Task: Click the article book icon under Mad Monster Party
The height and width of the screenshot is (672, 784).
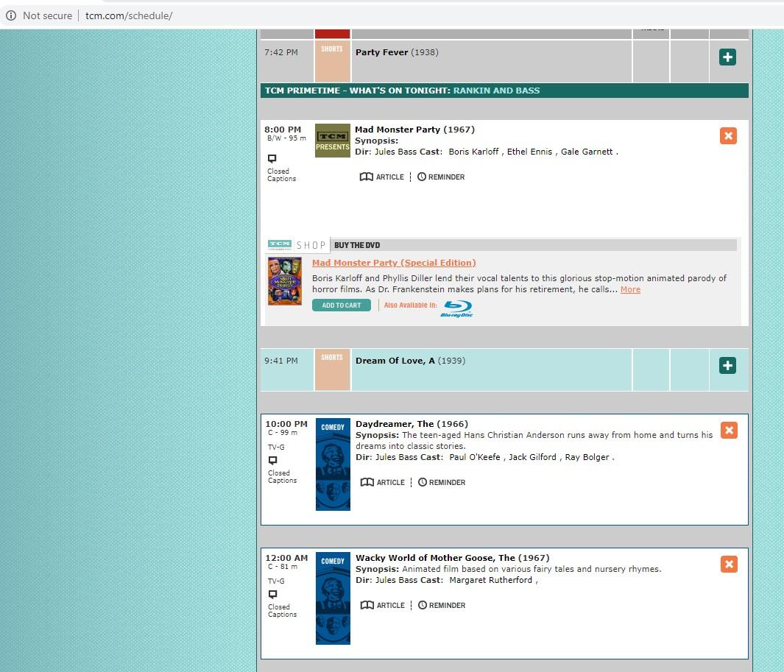Action: (367, 177)
